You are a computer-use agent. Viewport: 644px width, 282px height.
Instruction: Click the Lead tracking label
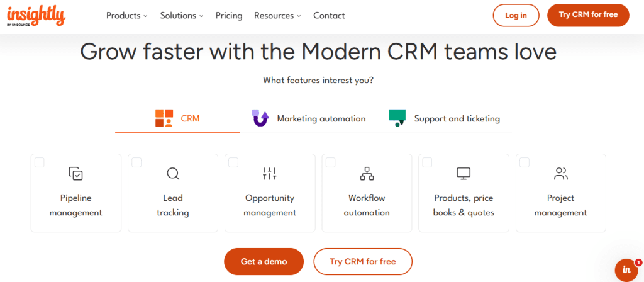click(173, 205)
